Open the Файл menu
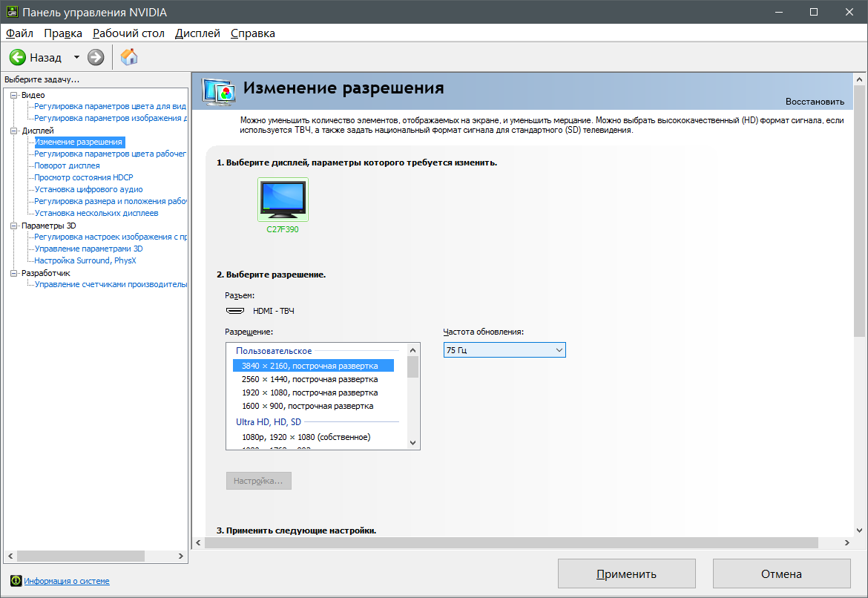This screenshot has height=598, width=868. pos(19,33)
